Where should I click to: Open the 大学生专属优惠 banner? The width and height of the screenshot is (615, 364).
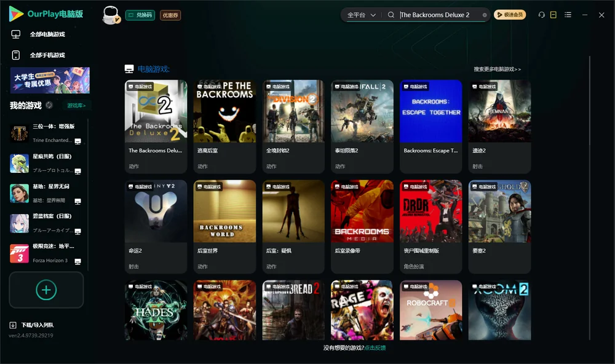pos(50,80)
